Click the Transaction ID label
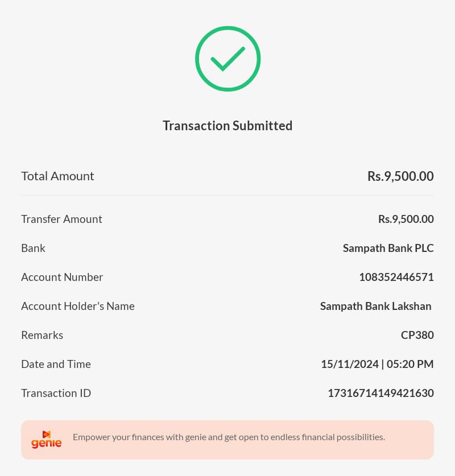Viewport: 455px width, 476px height. (56, 394)
